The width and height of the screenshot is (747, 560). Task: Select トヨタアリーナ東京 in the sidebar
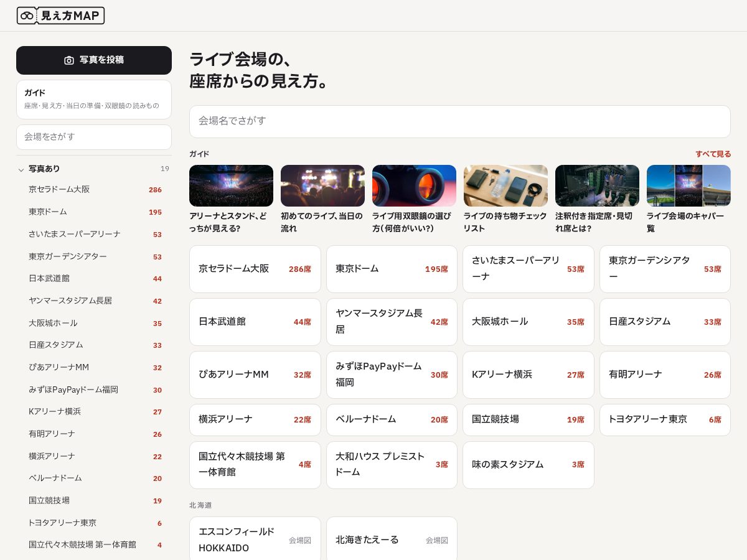94,523
